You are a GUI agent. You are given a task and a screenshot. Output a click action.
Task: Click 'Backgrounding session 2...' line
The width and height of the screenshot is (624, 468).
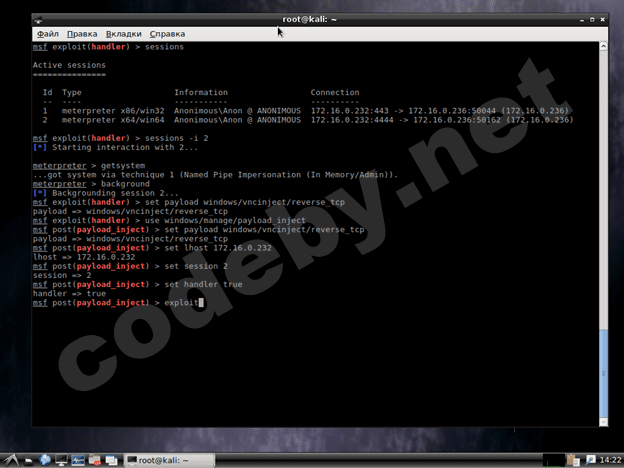point(115,193)
